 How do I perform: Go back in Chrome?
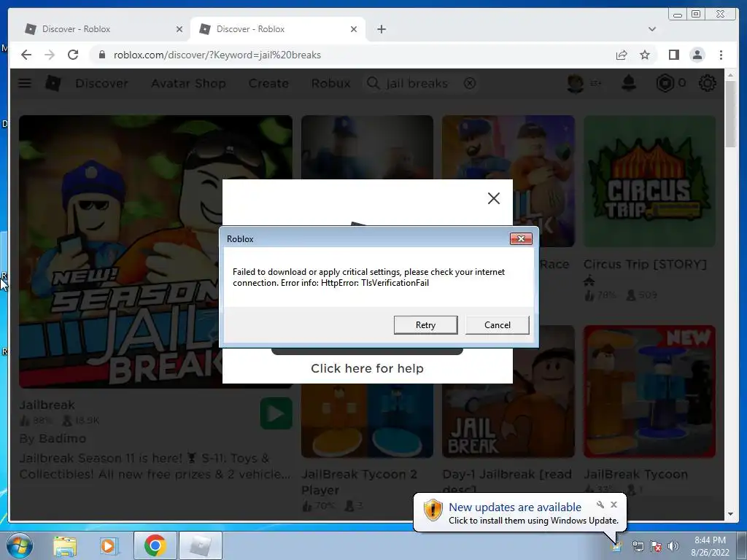click(x=26, y=55)
